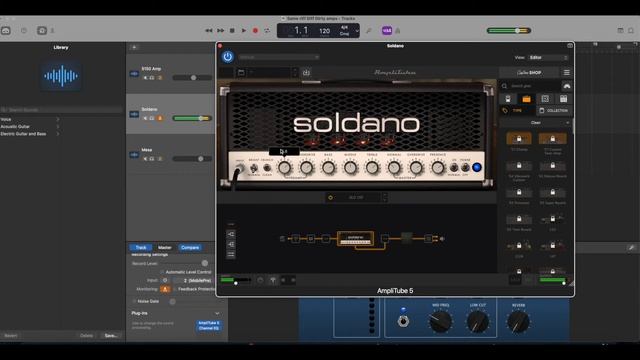Solo the 5150 Amp track with headphones icon
The image size is (640, 360).
click(152, 78)
